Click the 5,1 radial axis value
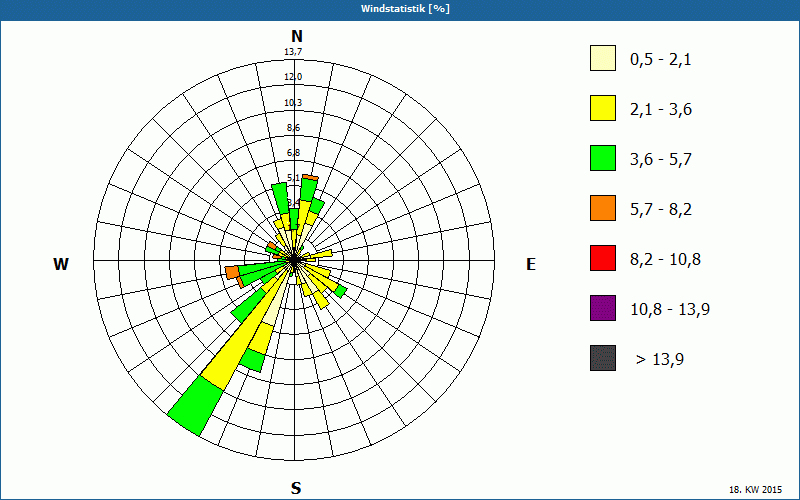Image resolution: width=800 pixels, height=500 pixels. point(293,178)
